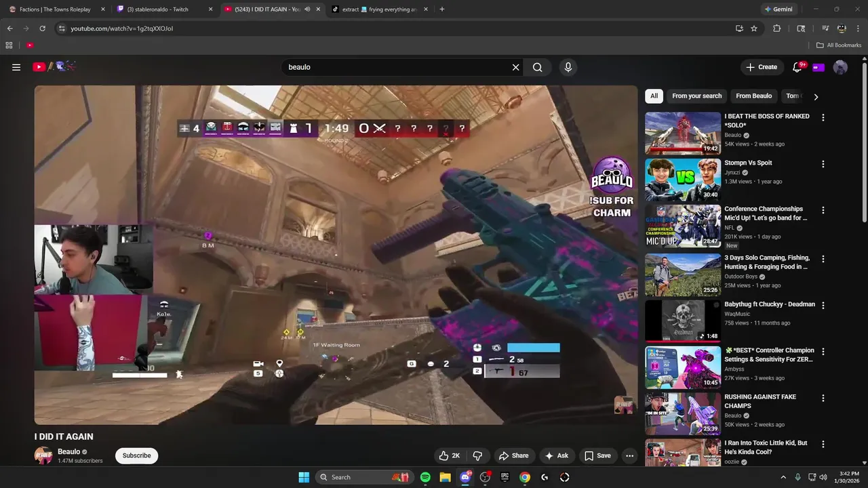The image size is (868, 488).
Task: Open Epic Games Launcher from taskbar
Action: coord(505,477)
